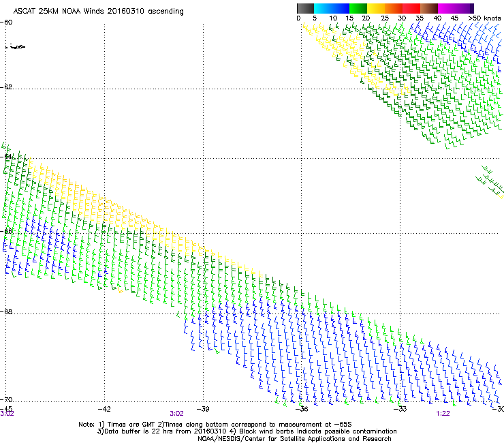504x443 pixels.
Task: Click longitude label '-45'
Action: coord(6,409)
